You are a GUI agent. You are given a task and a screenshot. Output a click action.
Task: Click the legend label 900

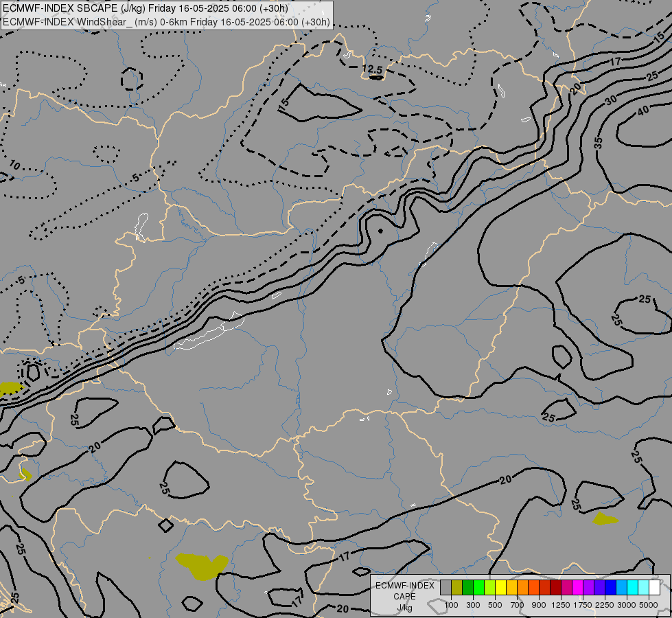pos(539,605)
